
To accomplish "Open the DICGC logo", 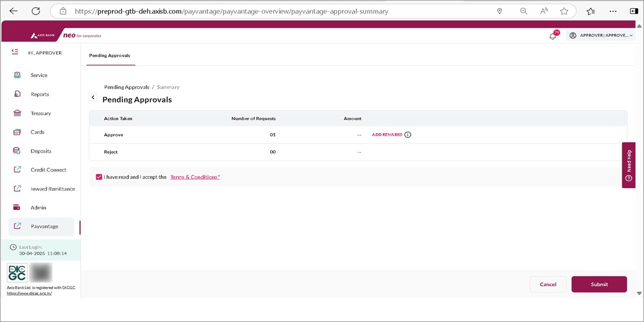I will click(17, 272).
